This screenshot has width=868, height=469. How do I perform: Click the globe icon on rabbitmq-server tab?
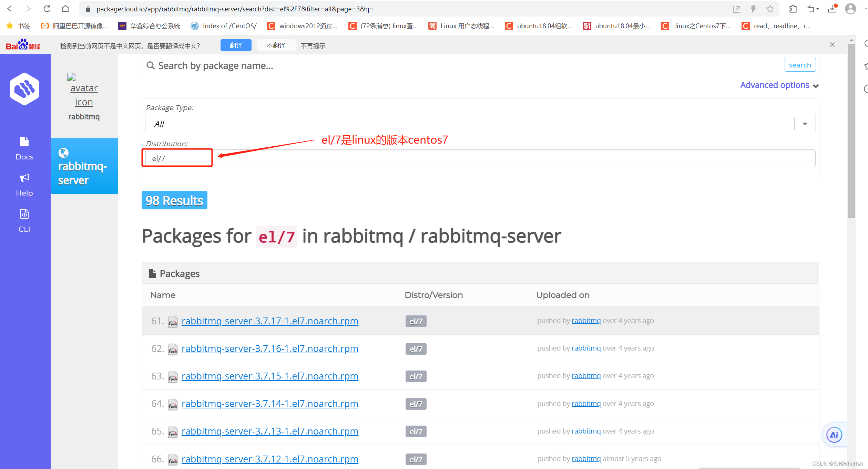coord(63,153)
